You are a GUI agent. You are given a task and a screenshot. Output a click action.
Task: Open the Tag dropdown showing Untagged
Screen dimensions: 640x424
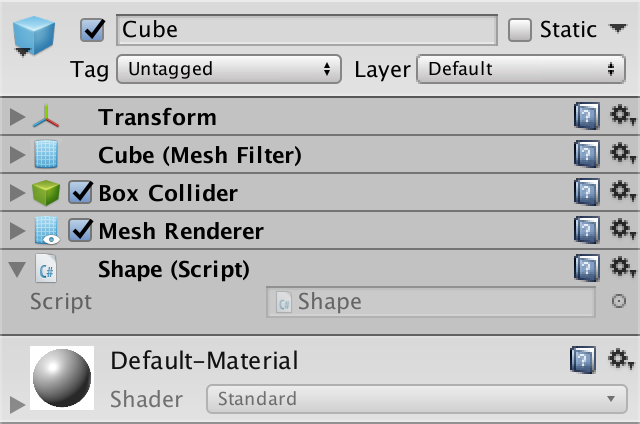tap(229, 69)
